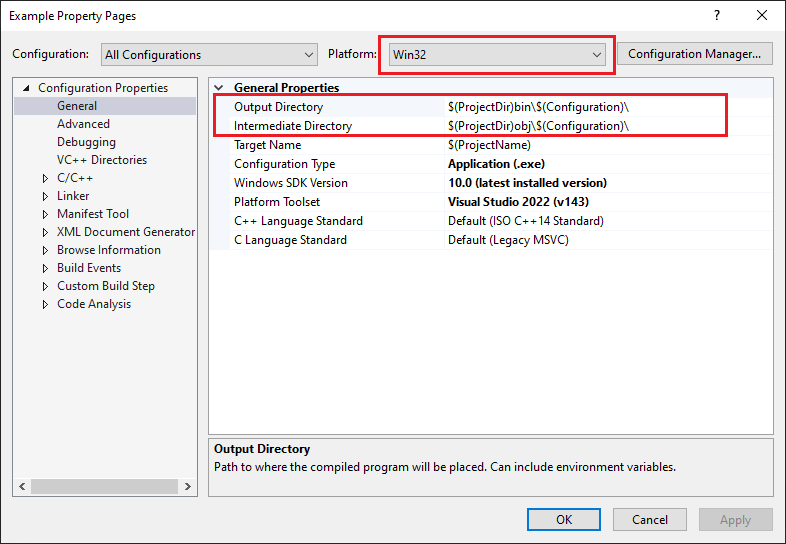Select the Browse Information label

coord(109,250)
